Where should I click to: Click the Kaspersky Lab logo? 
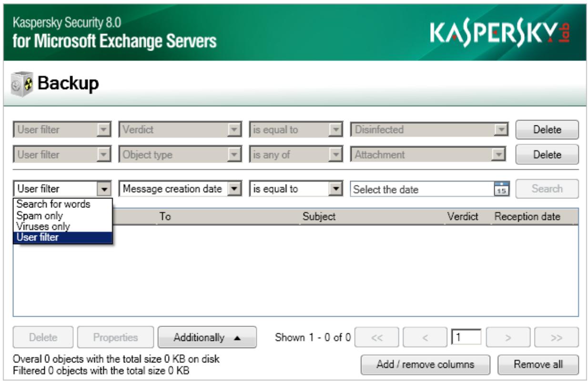500,34
